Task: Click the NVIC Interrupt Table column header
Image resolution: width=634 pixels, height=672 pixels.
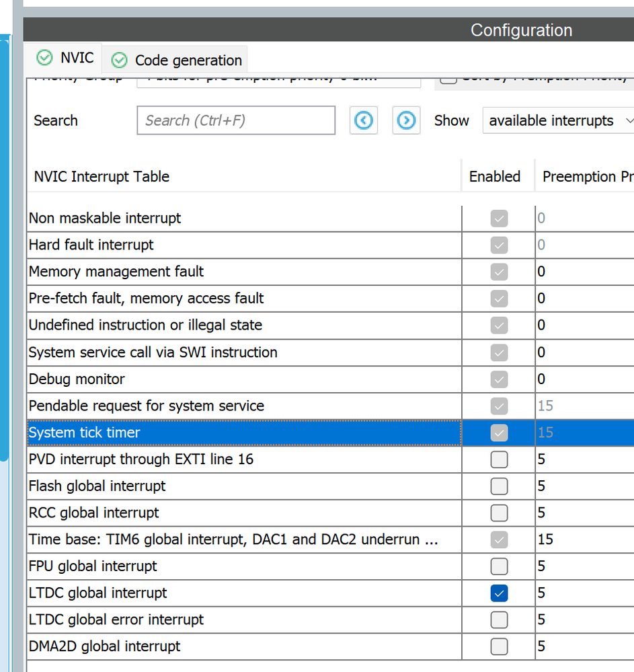Action: 102,176
